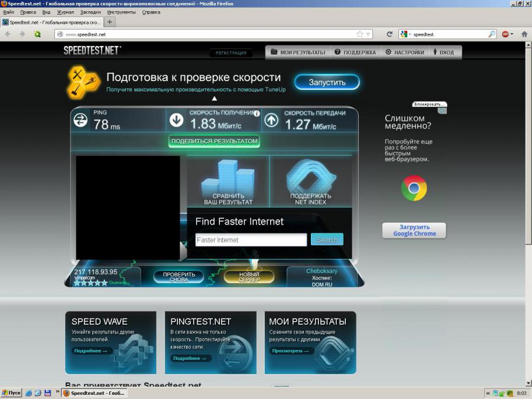Image resolution: width=532 pixels, height=399 pixels.
Task: Reload the page with the refresh icon
Action: [390, 34]
